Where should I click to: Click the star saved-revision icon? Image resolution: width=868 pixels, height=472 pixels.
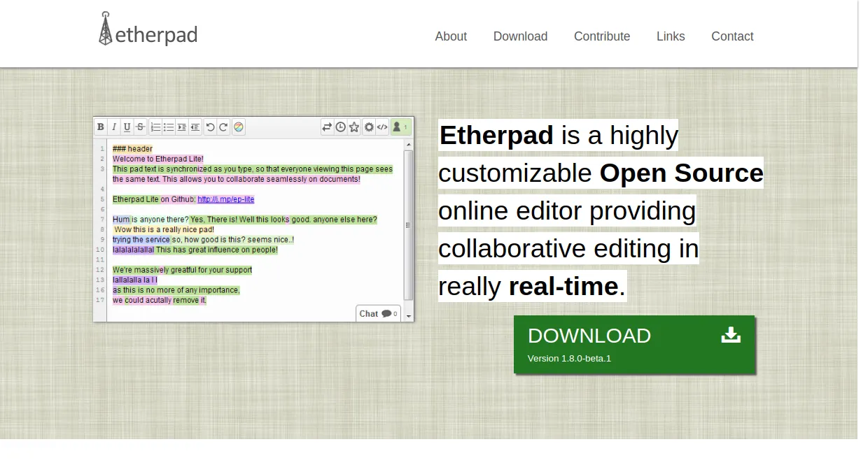coord(354,127)
